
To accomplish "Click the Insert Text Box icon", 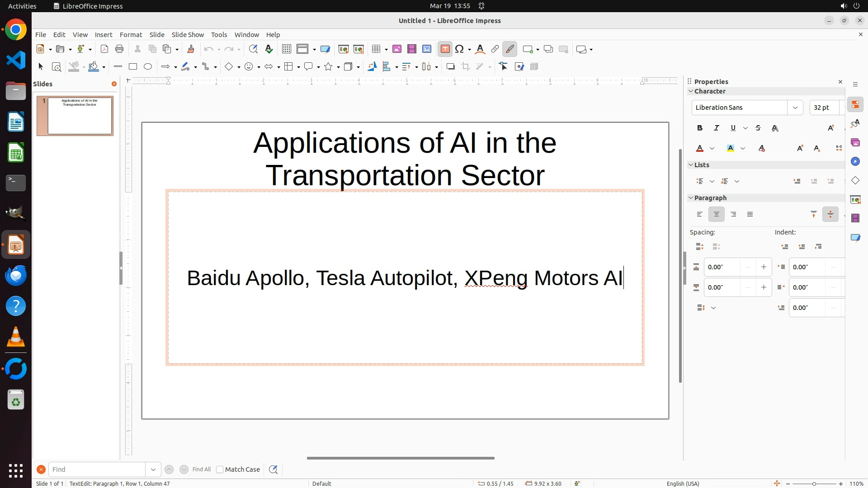I will click(445, 49).
